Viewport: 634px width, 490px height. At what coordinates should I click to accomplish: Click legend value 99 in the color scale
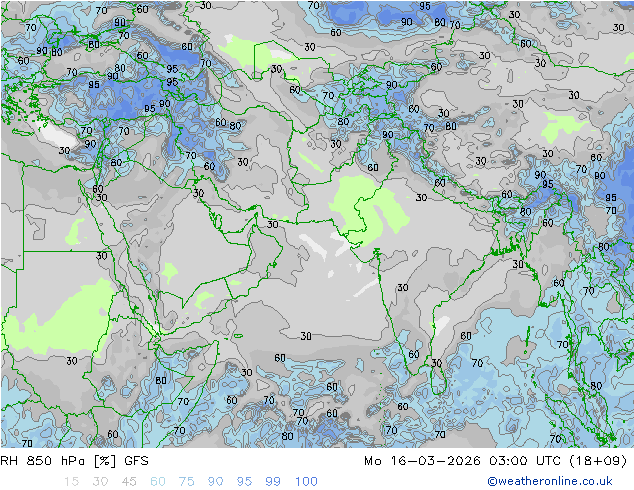coord(273,482)
